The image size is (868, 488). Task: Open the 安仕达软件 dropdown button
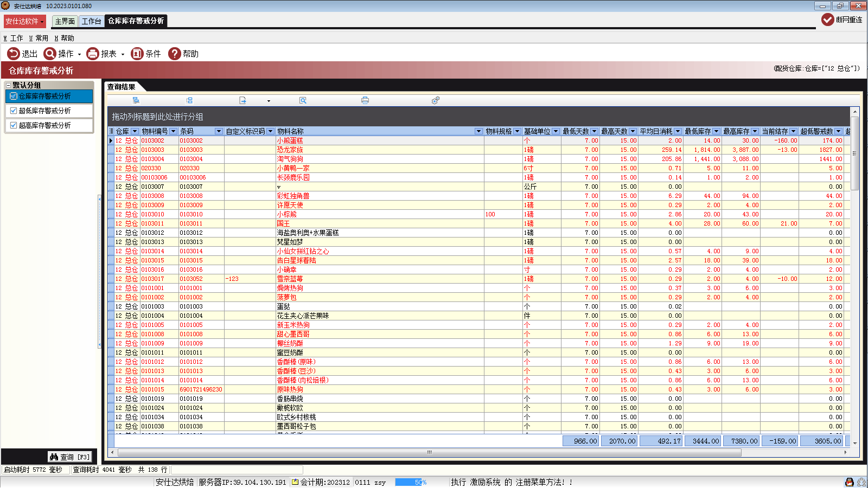[24, 21]
